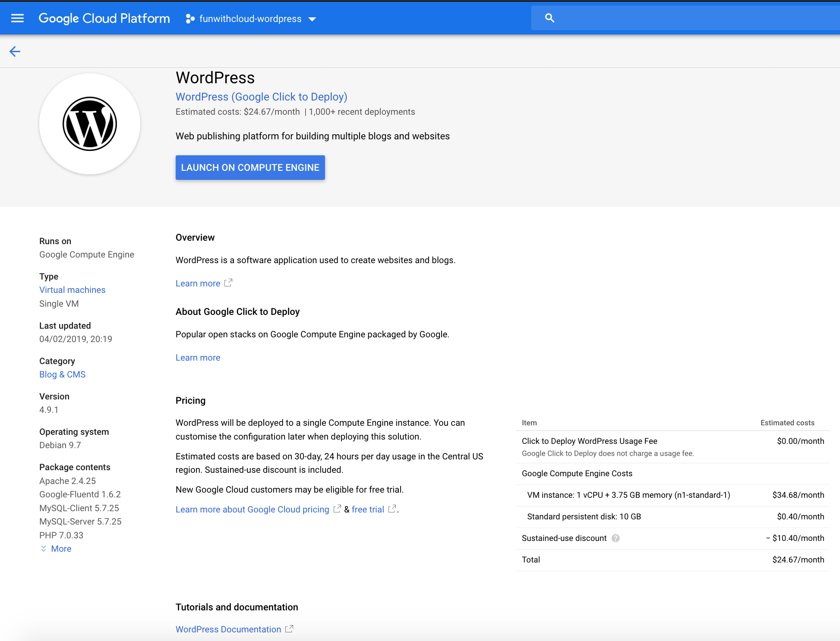Click the WordPress logo thumbnail
This screenshot has width=840, height=641.
90,124
